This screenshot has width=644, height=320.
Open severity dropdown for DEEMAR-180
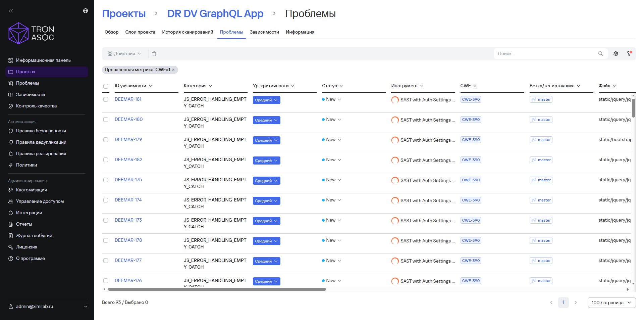pyautogui.click(x=267, y=120)
